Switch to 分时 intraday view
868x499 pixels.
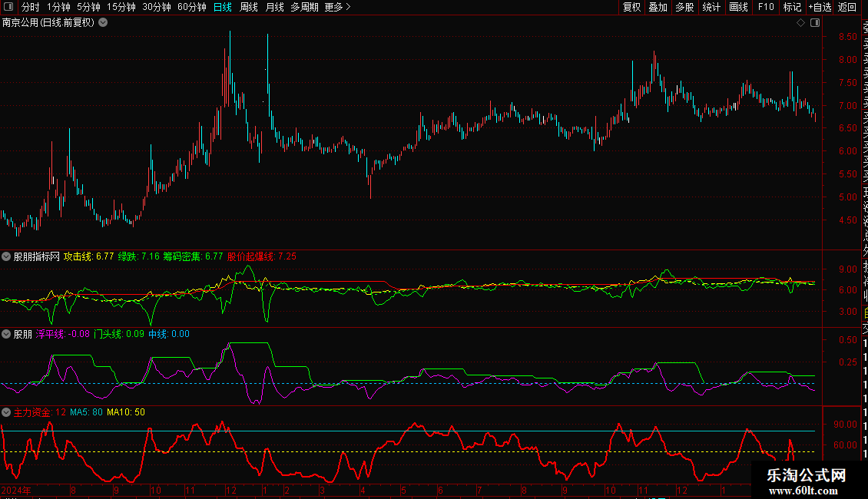click(x=31, y=7)
